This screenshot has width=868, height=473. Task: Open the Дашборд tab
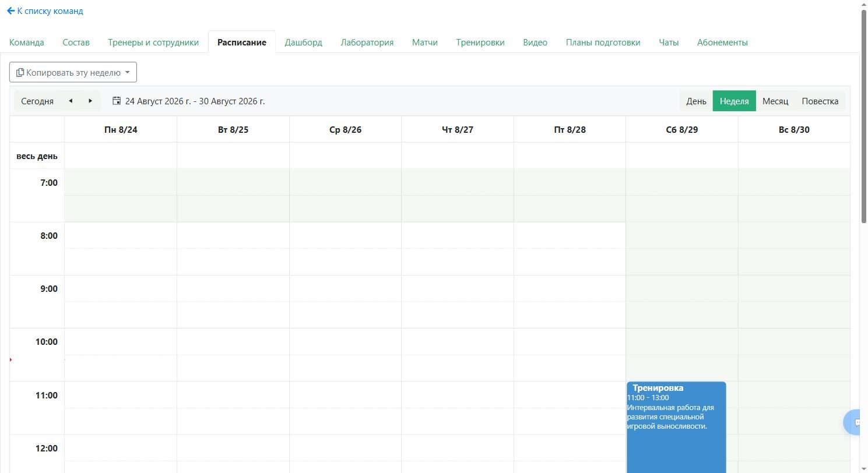click(x=303, y=42)
